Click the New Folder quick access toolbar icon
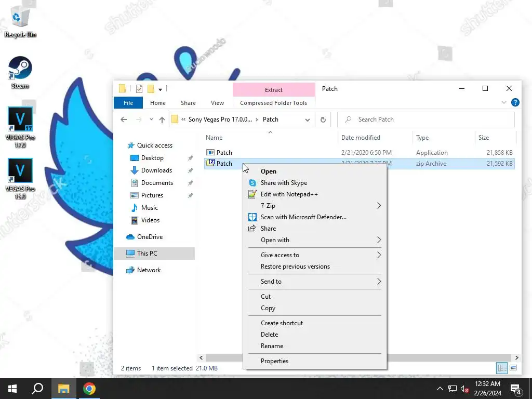This screenshot has width=532, height=399. (x=151, y=89)
